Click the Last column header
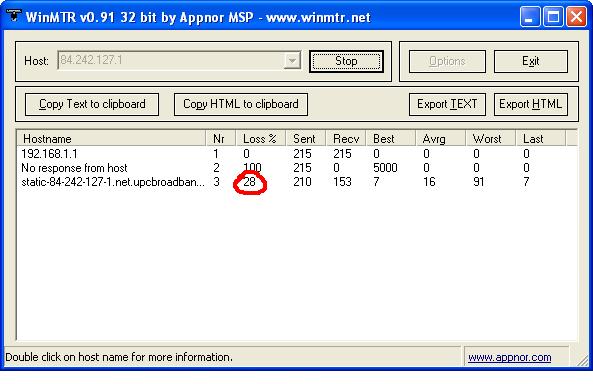 (541, 138)
